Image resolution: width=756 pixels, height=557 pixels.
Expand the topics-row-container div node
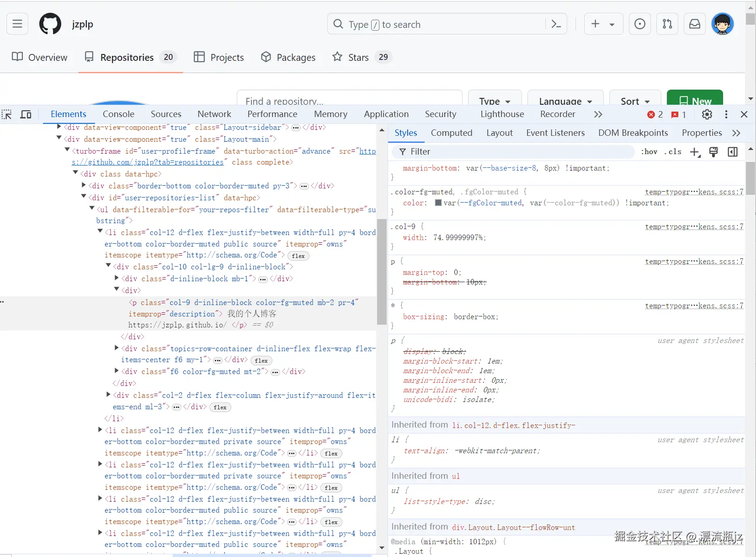pyautogui.click(x=117, y=348)
